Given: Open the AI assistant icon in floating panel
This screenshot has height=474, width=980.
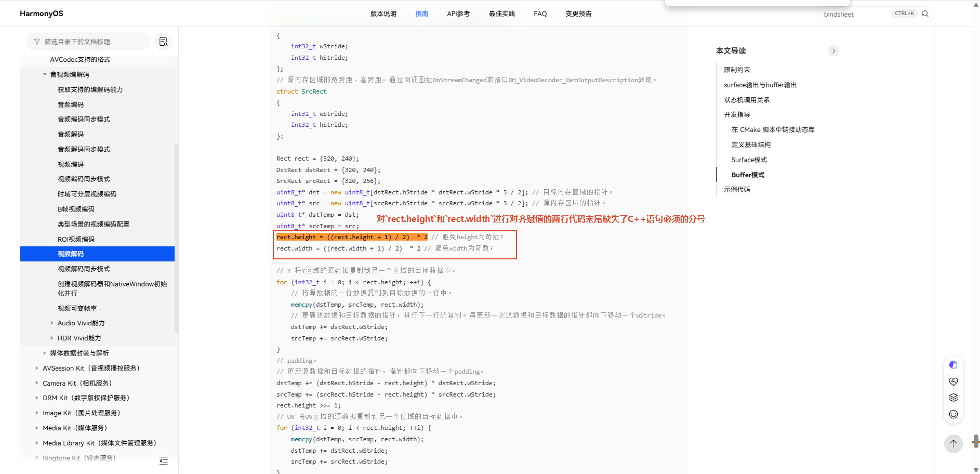Looking at the screenshot, I should pyautogui.click(x=953, y=365).
